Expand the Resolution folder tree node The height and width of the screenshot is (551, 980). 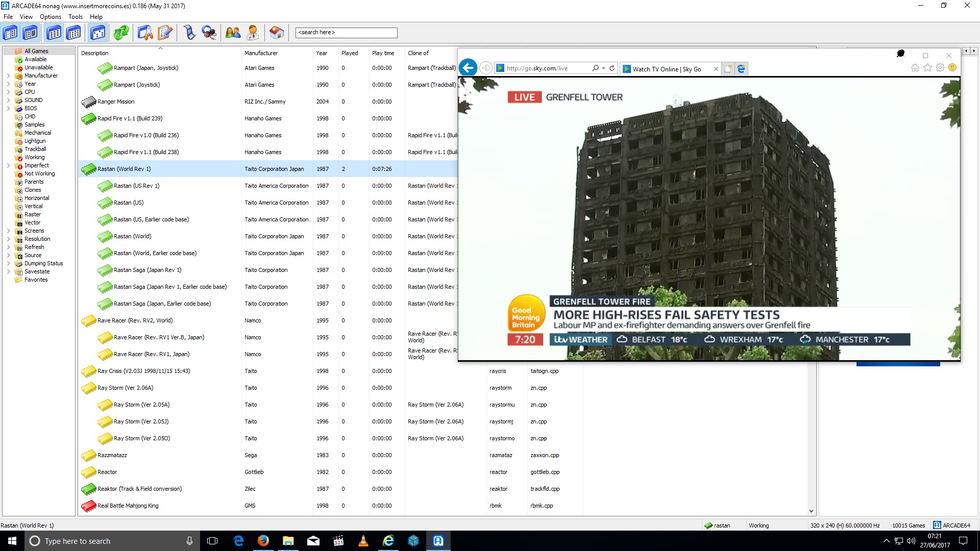[8, 239]
